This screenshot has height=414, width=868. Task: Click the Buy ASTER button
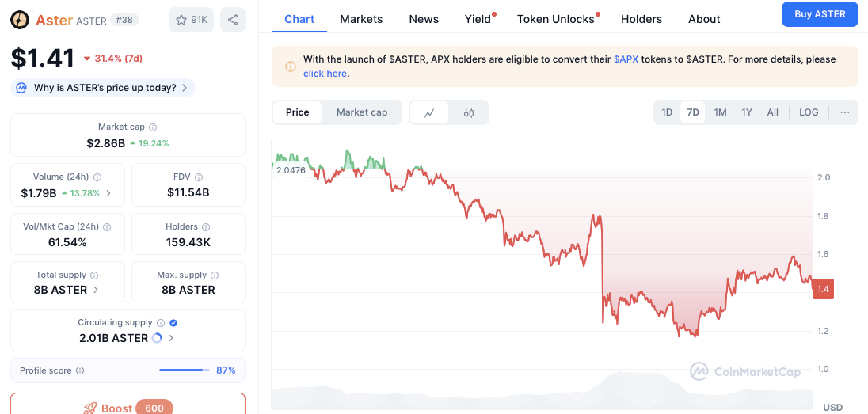click(x=819, y=14)
